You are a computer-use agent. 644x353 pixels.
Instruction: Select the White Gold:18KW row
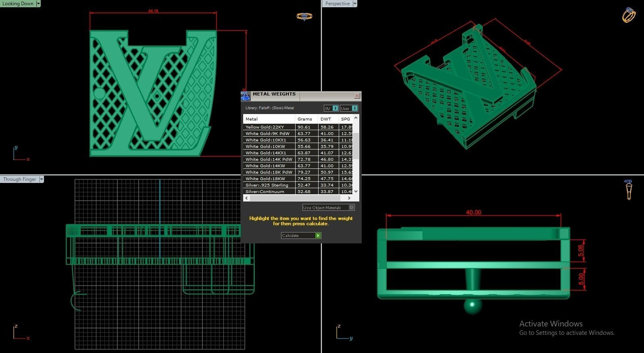[298, 179]
